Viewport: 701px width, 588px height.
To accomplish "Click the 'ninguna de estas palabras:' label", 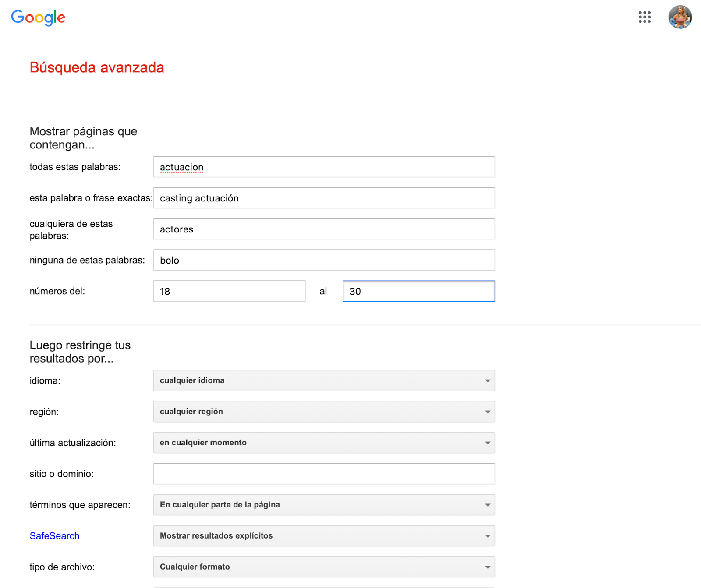I will [x=87, y=260].
